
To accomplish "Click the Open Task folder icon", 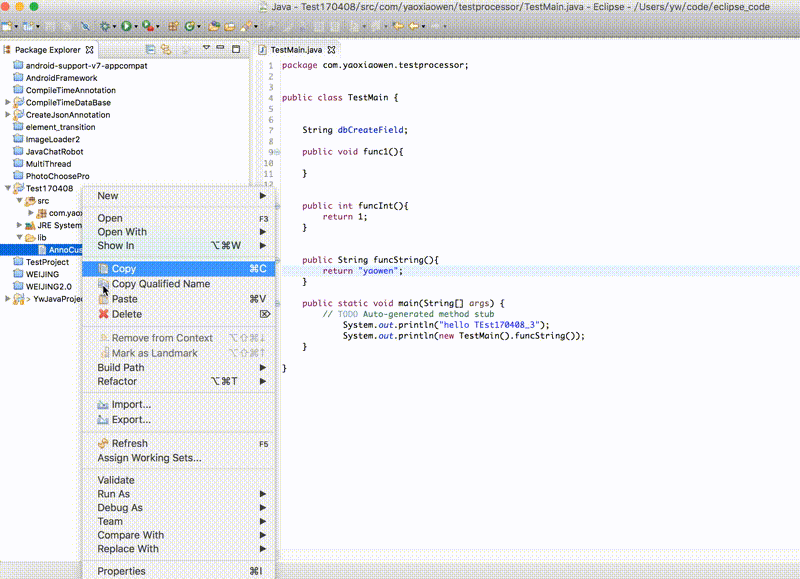I will coord(230,26).
